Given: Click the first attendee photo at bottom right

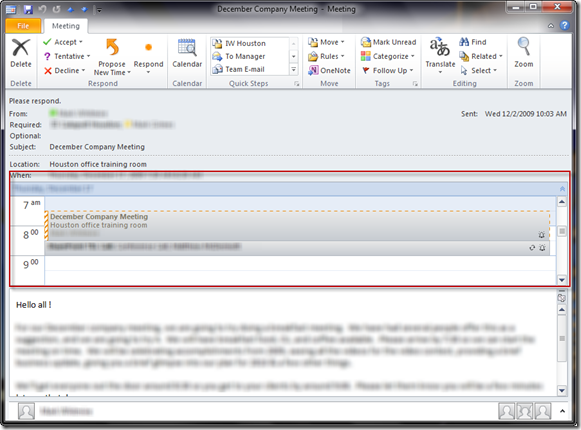Looking at the screenshot, I should 506,411.
